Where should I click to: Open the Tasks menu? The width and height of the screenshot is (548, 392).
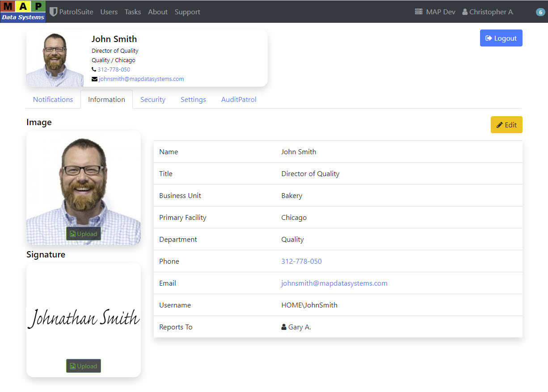click(133, 12)
